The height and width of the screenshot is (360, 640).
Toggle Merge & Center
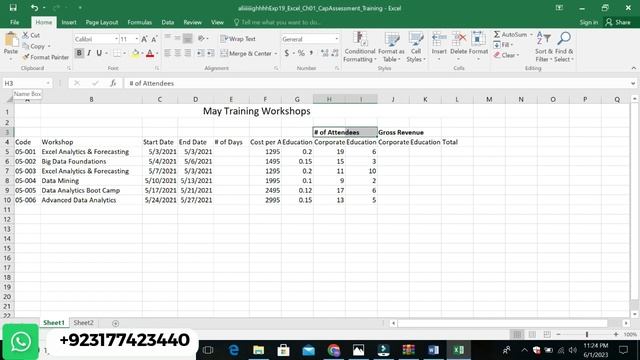coord(246,53)
